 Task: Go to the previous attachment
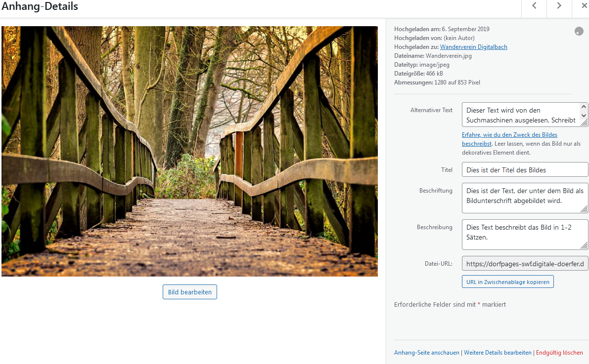coord(534,6)
